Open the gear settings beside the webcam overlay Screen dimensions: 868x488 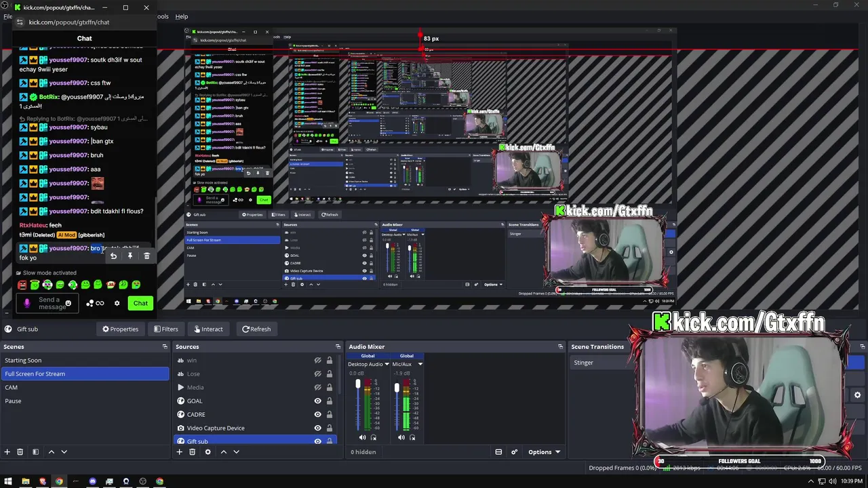click(857, 395)
